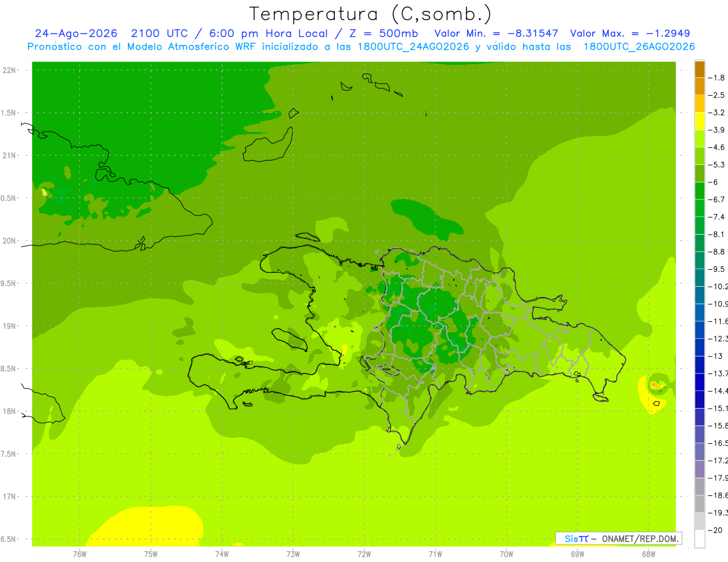
Task: Click the '17N' latitude label
Action: tap(9, 497)
